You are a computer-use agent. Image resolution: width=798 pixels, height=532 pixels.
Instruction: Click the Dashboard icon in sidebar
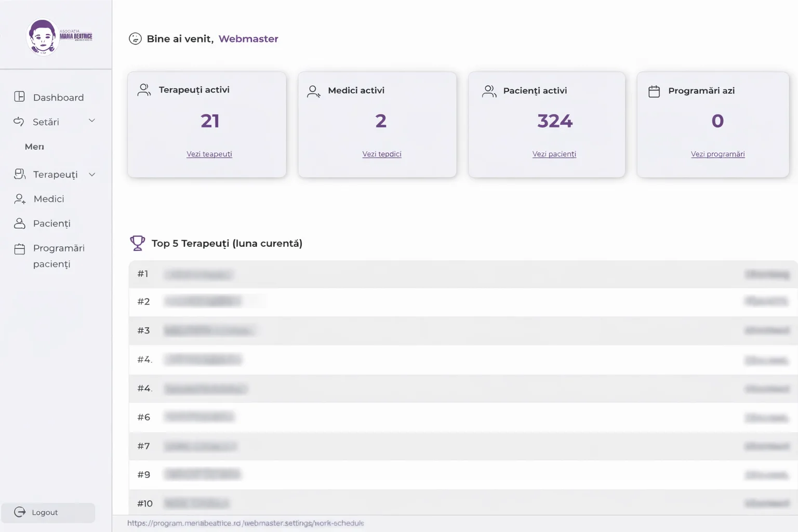(x=20, y=97)
